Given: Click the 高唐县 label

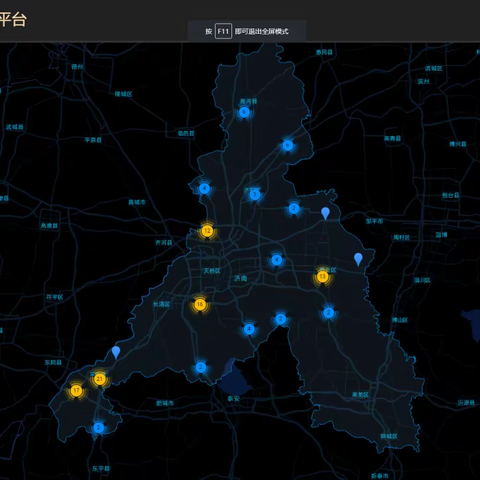Looking at the screenshot, I should [x=49, y=226].
